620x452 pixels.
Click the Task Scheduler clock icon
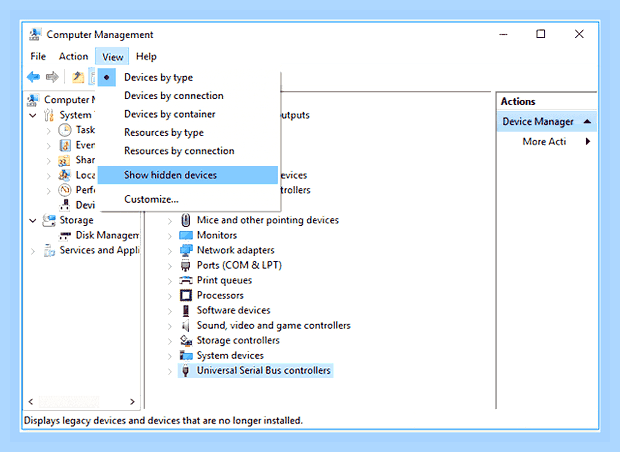click(65, 130)
